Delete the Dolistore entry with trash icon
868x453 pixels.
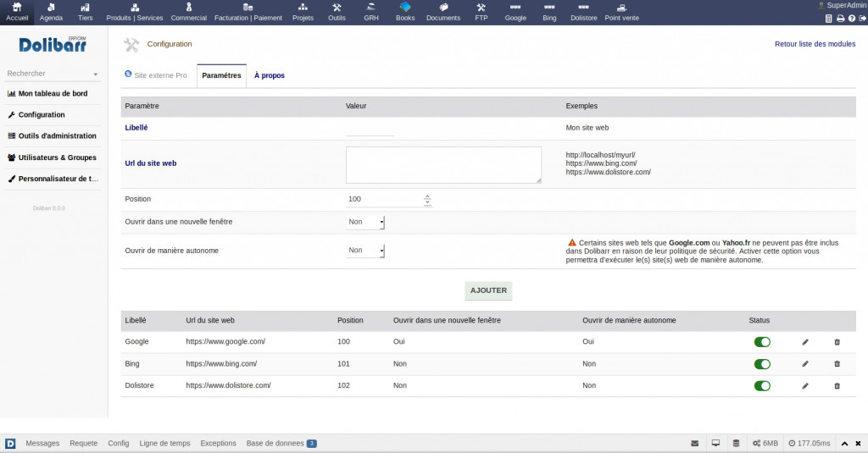837,385
